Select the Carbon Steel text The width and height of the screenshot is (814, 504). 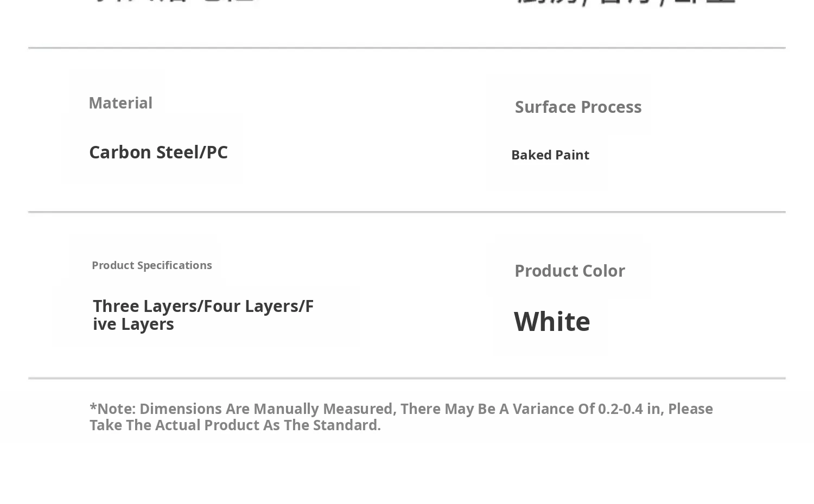pyautogui.click(x=143, y=152)
